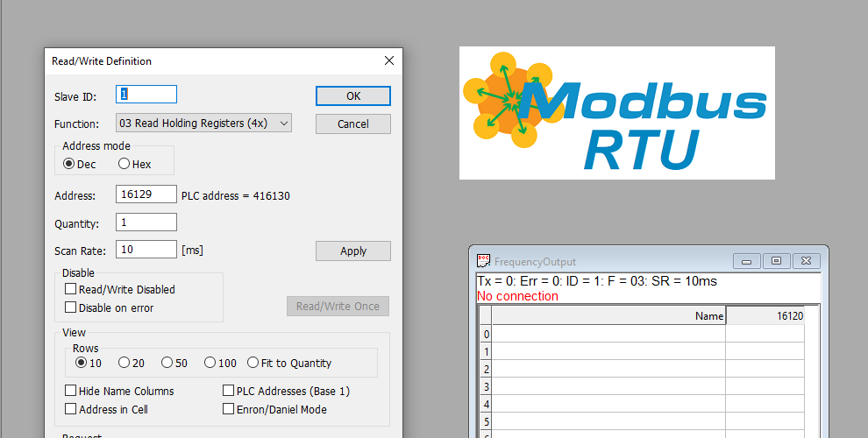Click the Modbus RTU logo image
The image size is (868, 438).
point(616,113)
